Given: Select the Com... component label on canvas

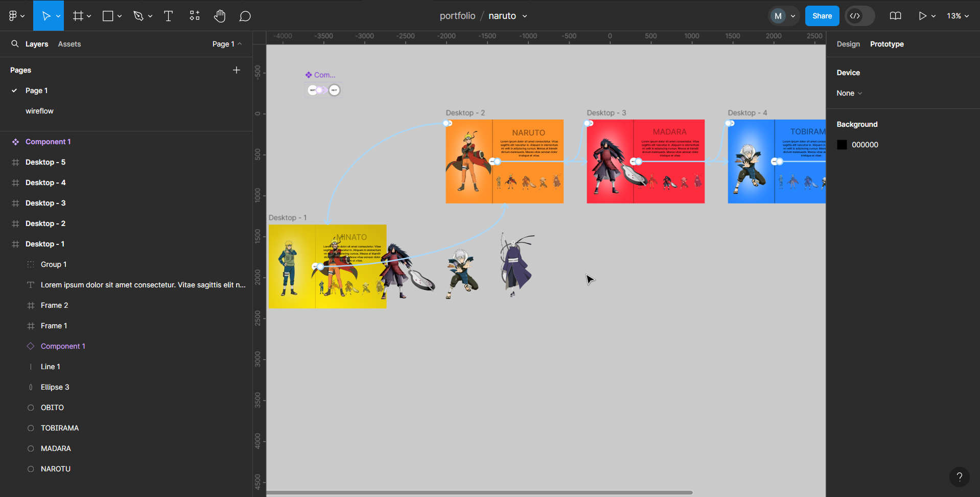Looking at the screenshot, I should (x=320, y=75).
